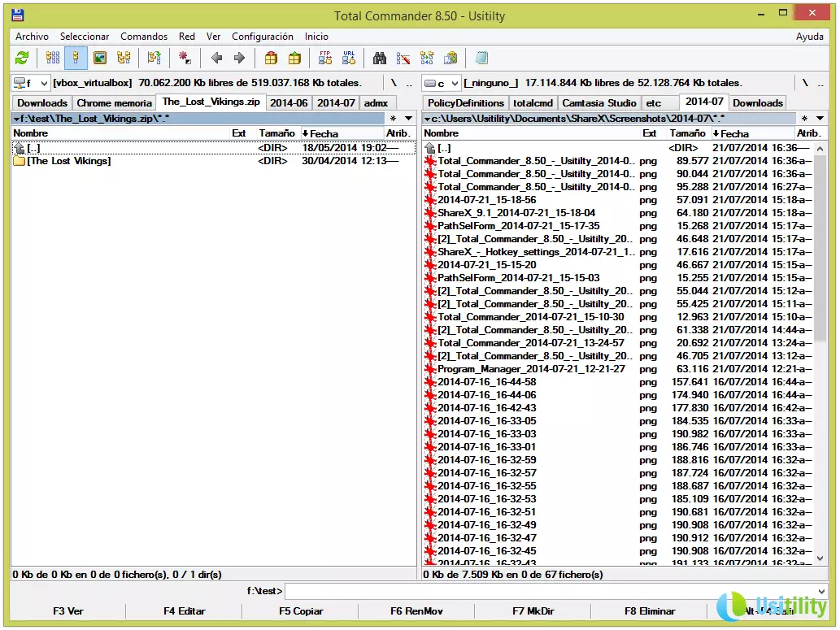This screenshot has width=840, height=630.
Task: Click the binoculars search files icon
Action: click(x=379, y=58)
